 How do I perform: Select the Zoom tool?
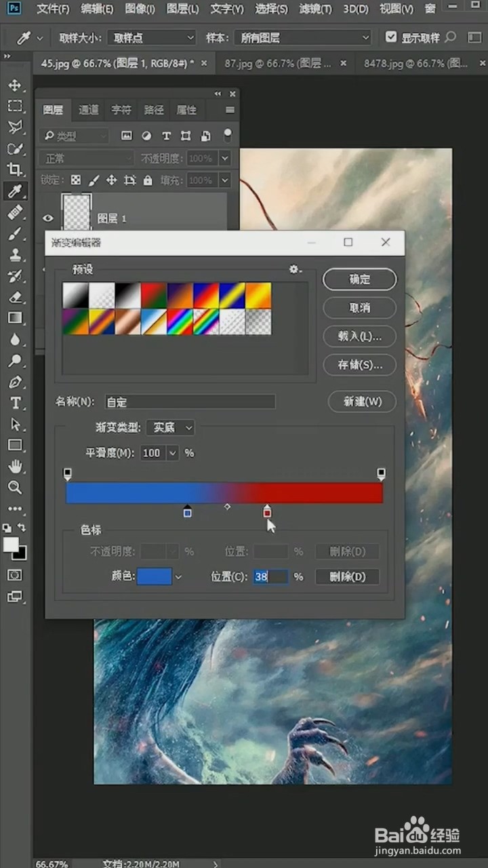tap(15, 488)
